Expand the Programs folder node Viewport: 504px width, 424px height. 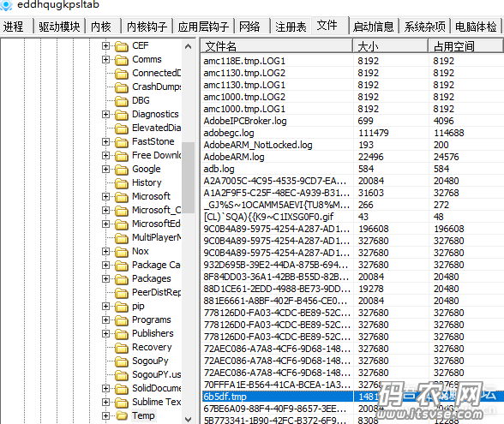(105, 320)
